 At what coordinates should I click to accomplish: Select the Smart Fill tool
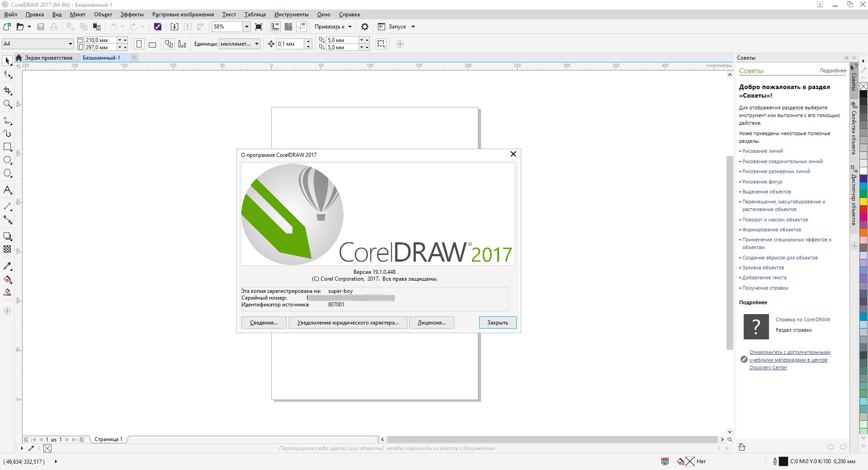coord(7,292)
